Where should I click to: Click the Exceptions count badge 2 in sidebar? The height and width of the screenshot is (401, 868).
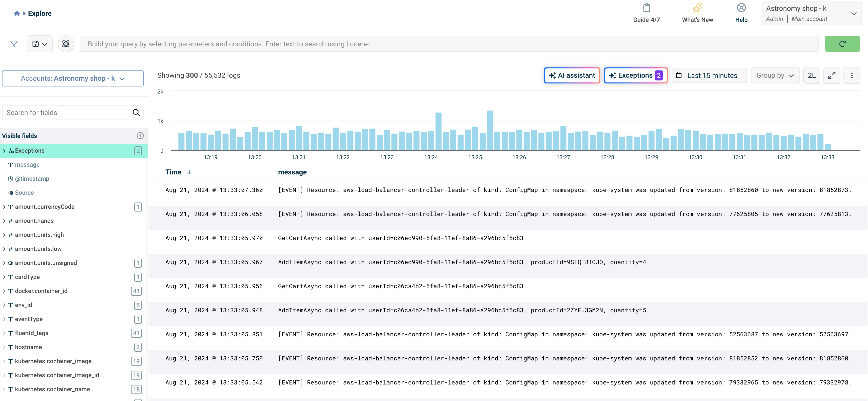pyautogui.click(x=138, y=151)
